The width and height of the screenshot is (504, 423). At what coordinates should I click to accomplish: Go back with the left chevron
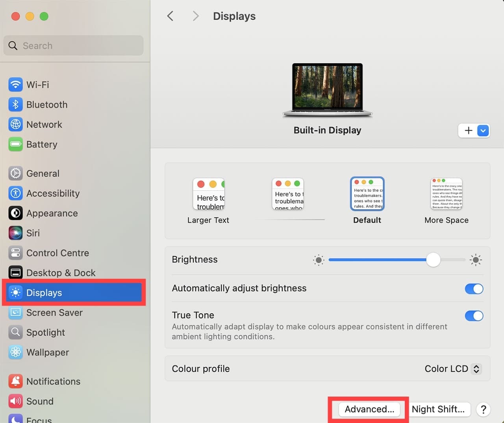pyautogui.click(x=170, y=16)
